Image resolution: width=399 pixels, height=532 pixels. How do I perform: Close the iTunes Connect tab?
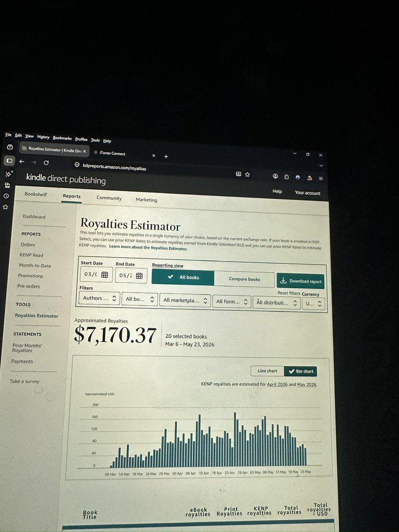coord(154,156)
